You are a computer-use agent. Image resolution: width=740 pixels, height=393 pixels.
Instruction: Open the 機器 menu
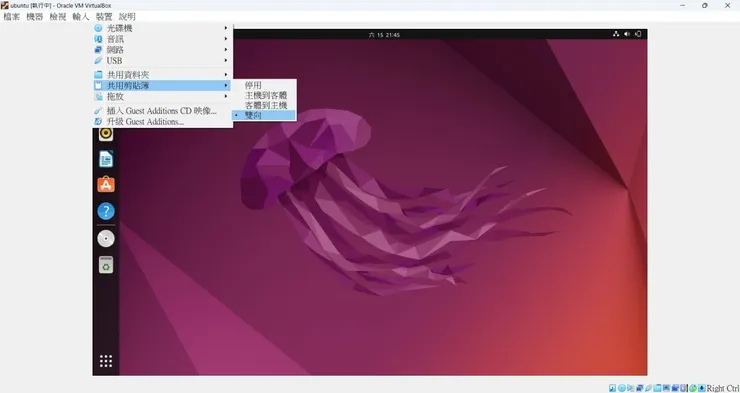click(x=34, y=17)
